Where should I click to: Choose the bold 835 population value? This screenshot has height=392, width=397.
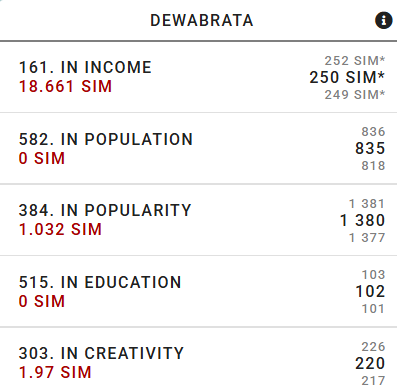pos(370,148)
